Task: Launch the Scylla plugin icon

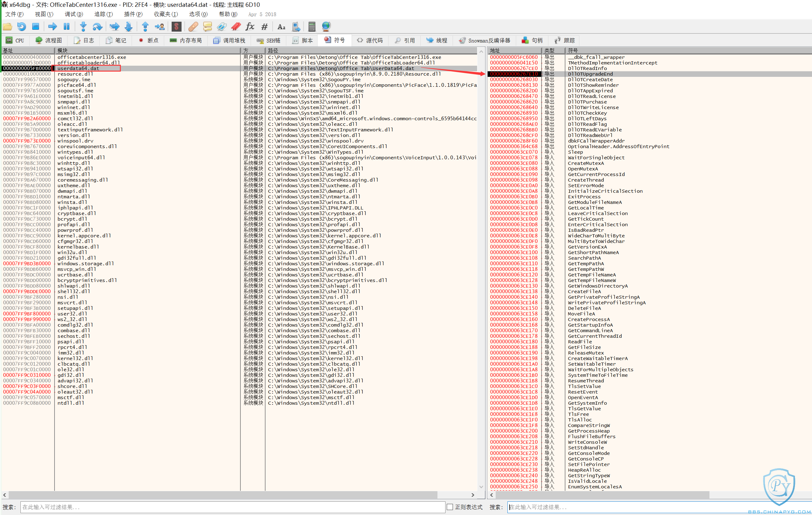Action: (x=176, y=27)
